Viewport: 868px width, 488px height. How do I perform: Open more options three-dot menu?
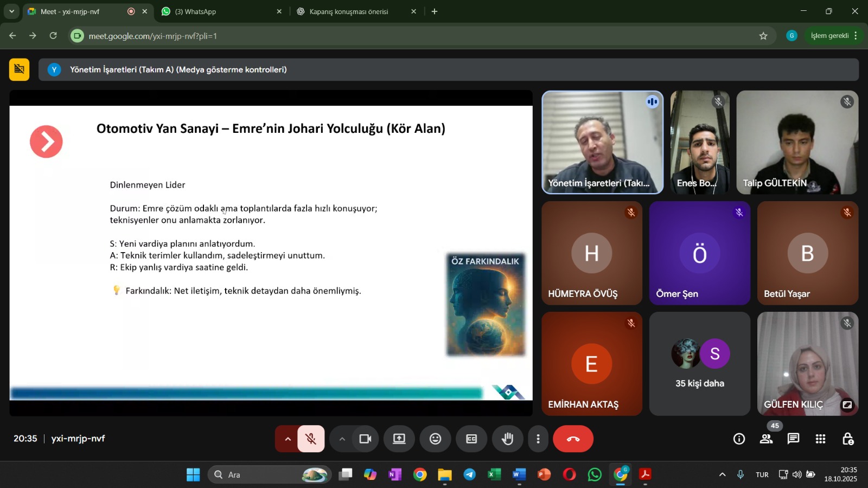[538, 439]
